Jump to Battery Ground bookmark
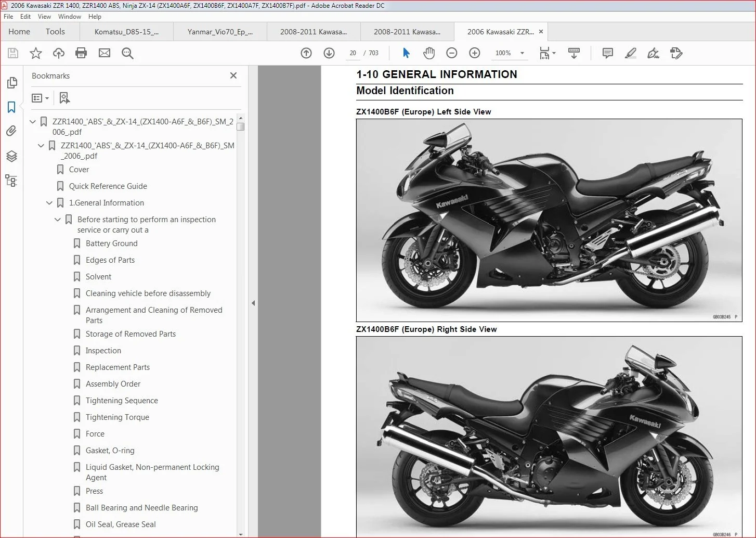Image resolution: width=756 pixels, height=538 pixels. click(x=112, y=244)
